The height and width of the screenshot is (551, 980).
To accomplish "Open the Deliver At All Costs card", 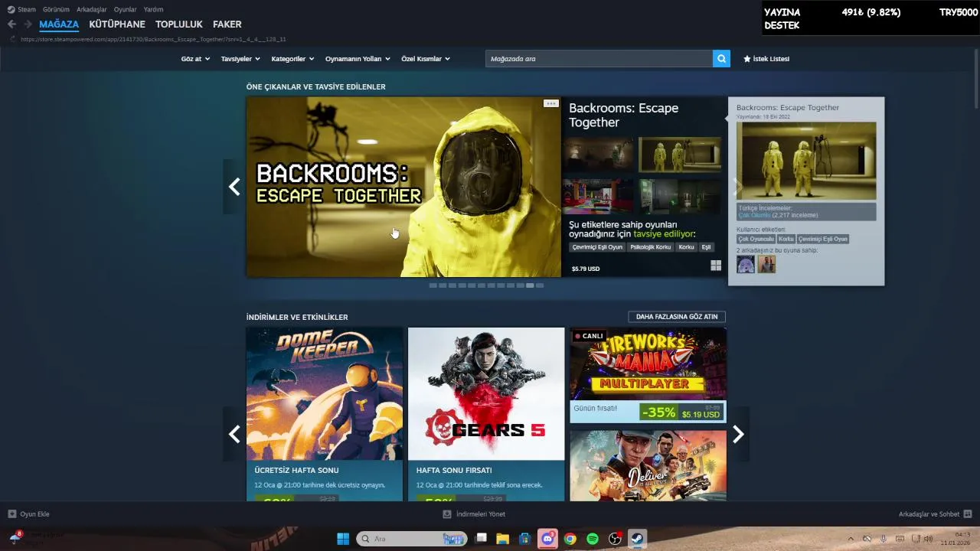I will click(648, 465).
